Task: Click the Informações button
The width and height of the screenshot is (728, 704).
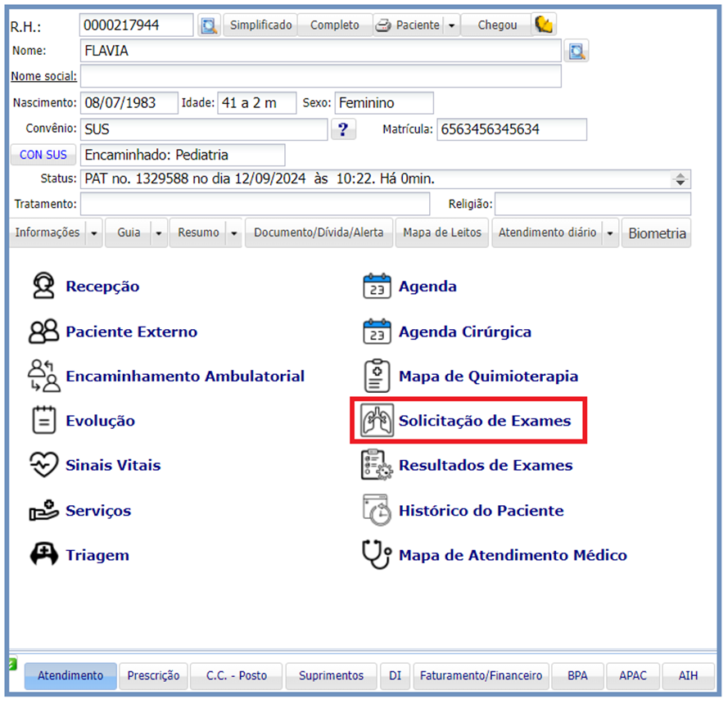Action: [47, 232]
